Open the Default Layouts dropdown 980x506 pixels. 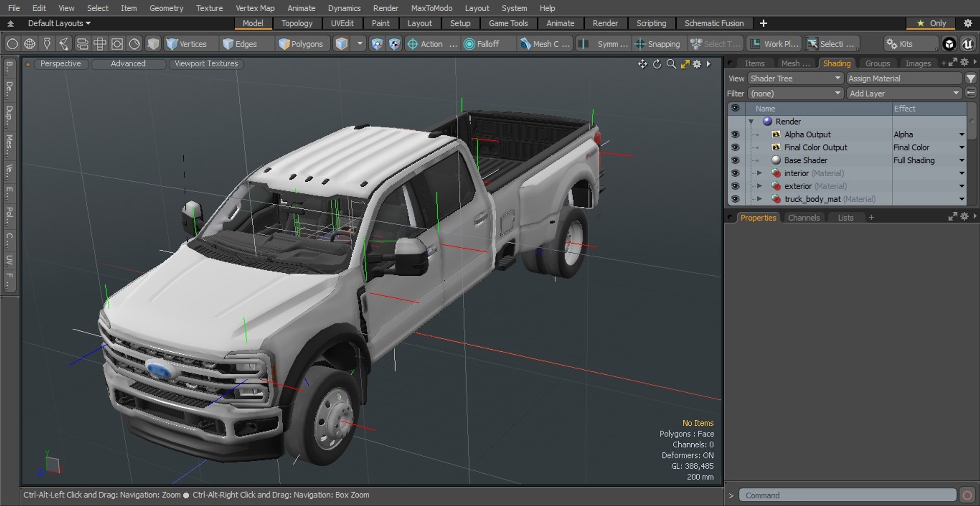click(59, 23)
